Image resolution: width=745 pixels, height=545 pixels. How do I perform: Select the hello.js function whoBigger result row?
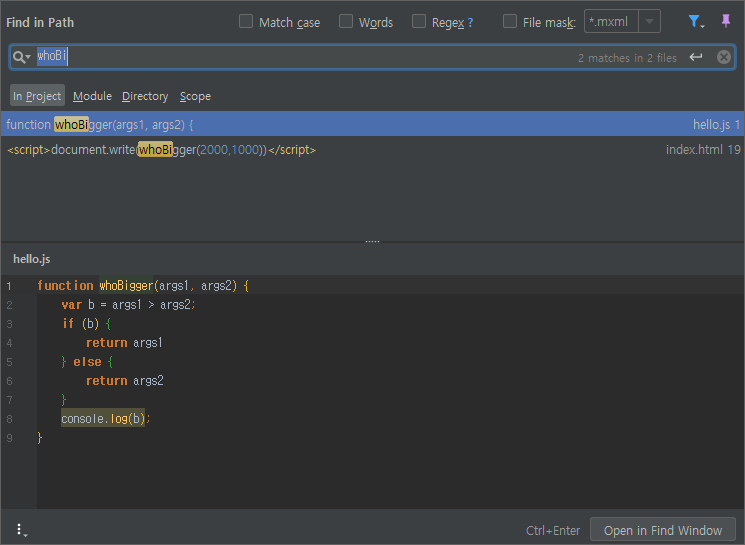point(372,124)
